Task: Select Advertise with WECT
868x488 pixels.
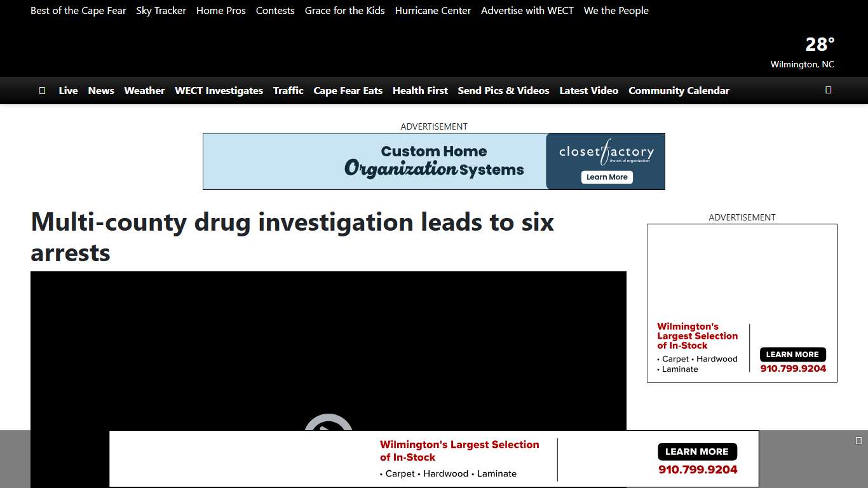Action: click(527, 10)
